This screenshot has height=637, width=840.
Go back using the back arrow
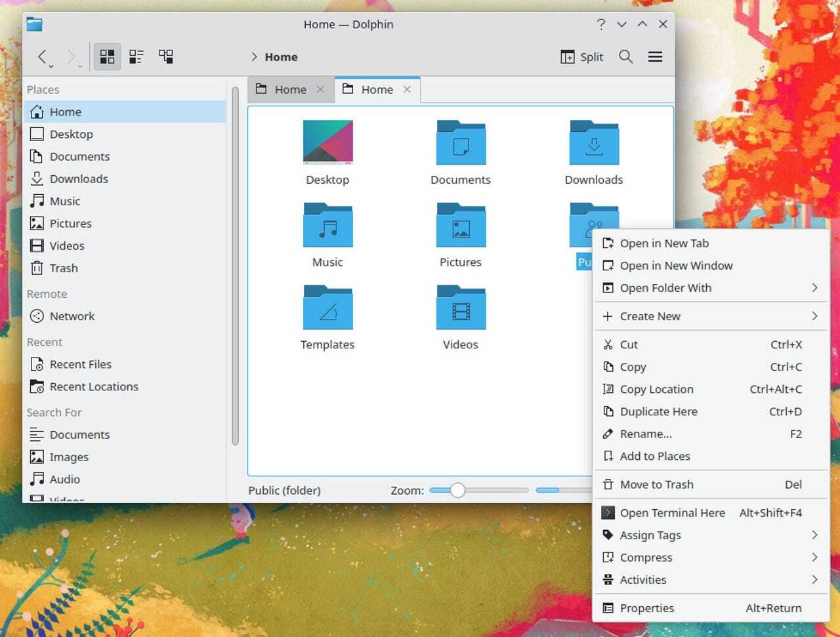click(43, 57)
